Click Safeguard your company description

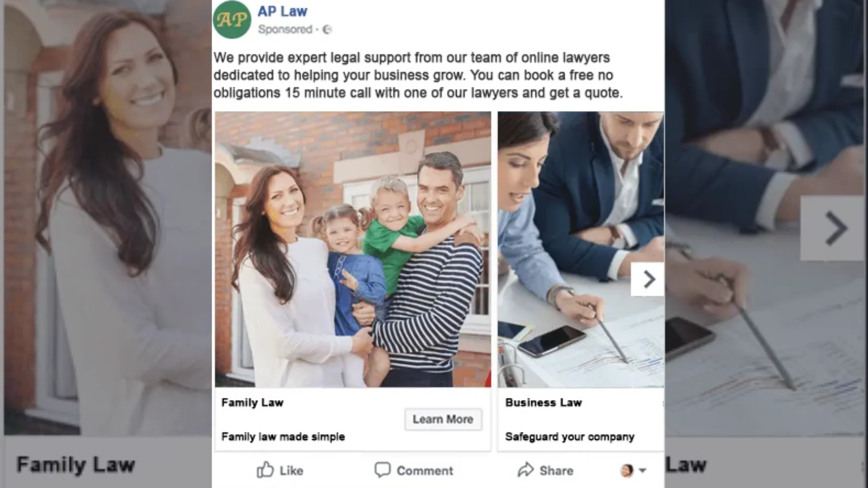[x=570, y=436]
